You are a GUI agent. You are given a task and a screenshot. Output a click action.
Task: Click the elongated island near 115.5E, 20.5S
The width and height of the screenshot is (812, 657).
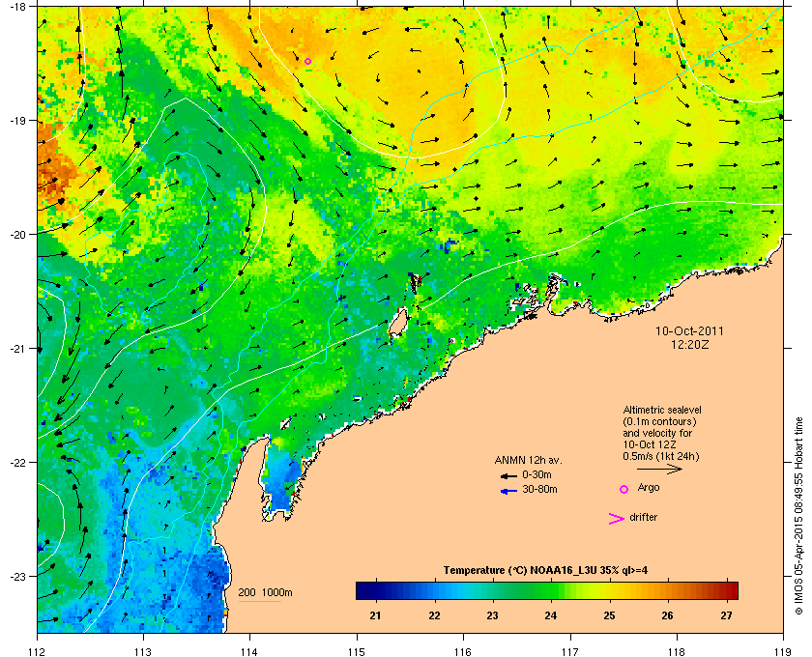[415, 284]
